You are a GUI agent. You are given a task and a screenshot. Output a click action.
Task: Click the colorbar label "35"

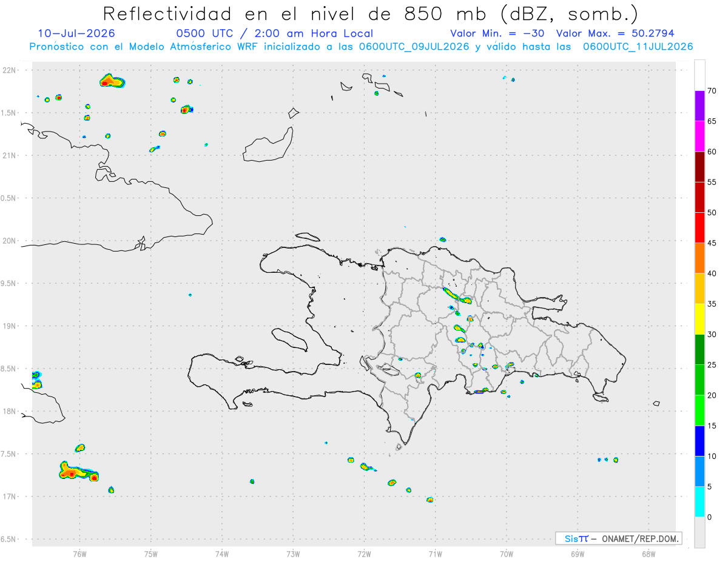pyautogui.click(x=712, y=304)
